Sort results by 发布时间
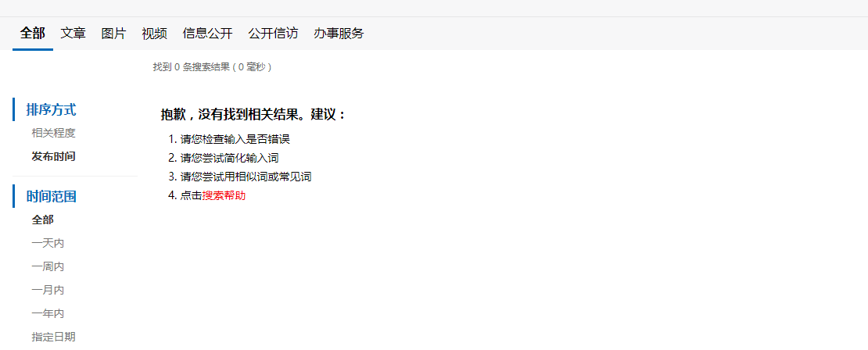 [54, 156]
